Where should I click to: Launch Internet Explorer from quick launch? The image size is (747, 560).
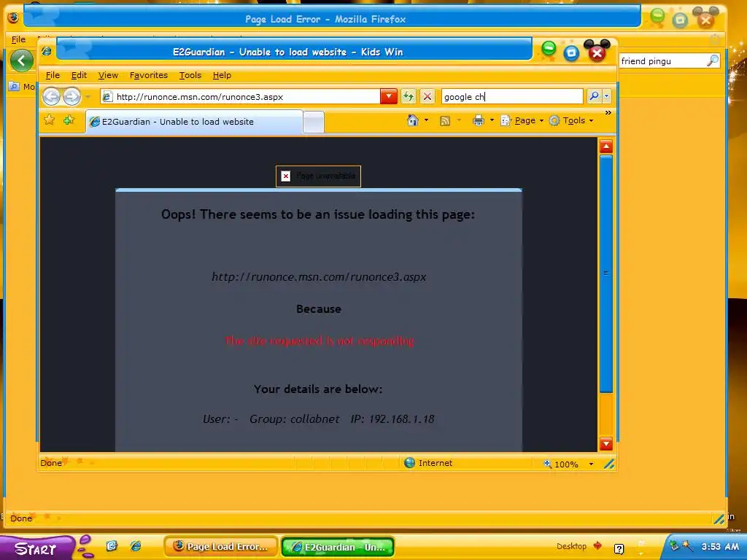pyautogui.click(x=136, y=545)
